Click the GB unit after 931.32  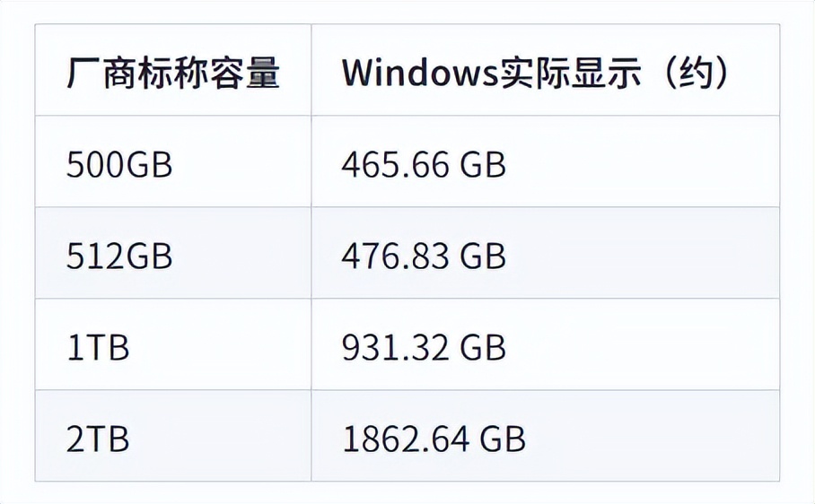click(x=484, y=348)
